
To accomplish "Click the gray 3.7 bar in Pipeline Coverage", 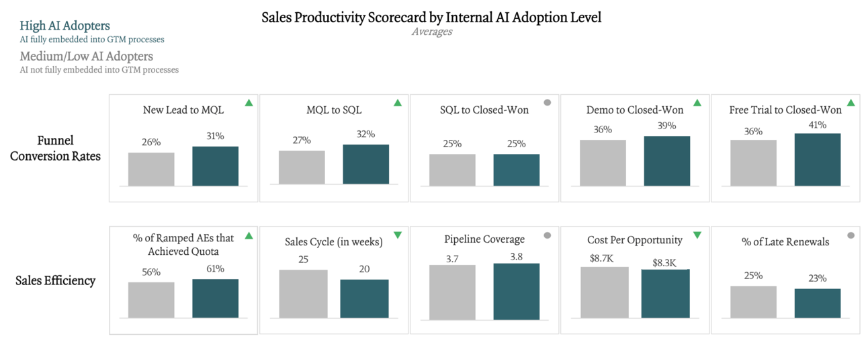I will click(x=452, y=290).
